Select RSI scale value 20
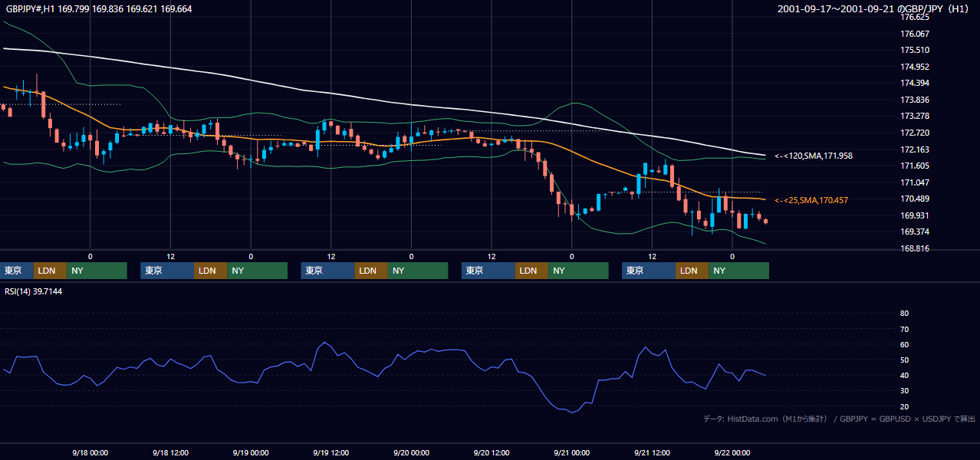The height and width of the screenshot is (460, 980). point(904,406)
